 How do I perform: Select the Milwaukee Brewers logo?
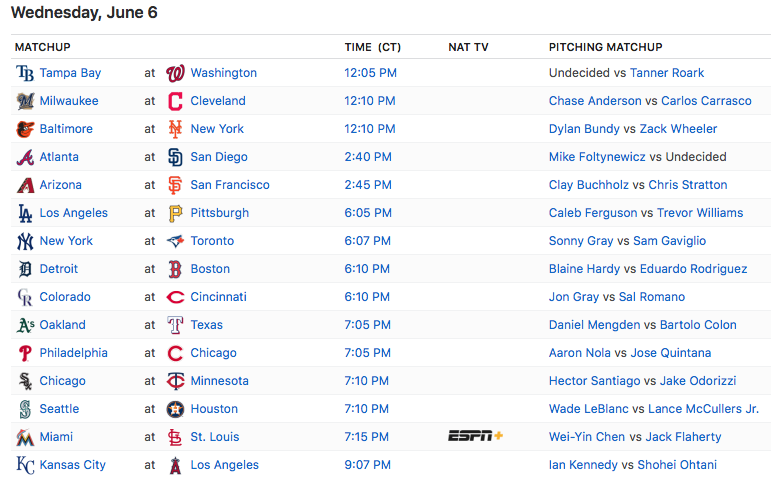pyautogui.click(x=25, y=101)
